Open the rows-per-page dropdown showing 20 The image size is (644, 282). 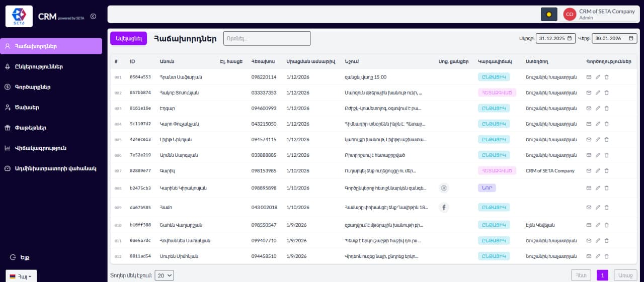pos(164,275)
